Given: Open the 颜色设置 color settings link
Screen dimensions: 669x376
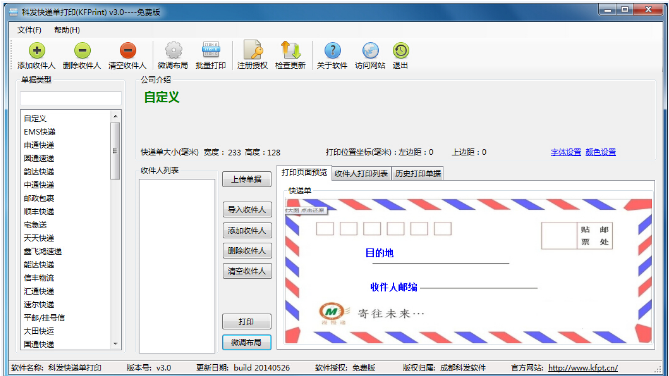Looking at the screenshot, I should click(x=600, y=152).
